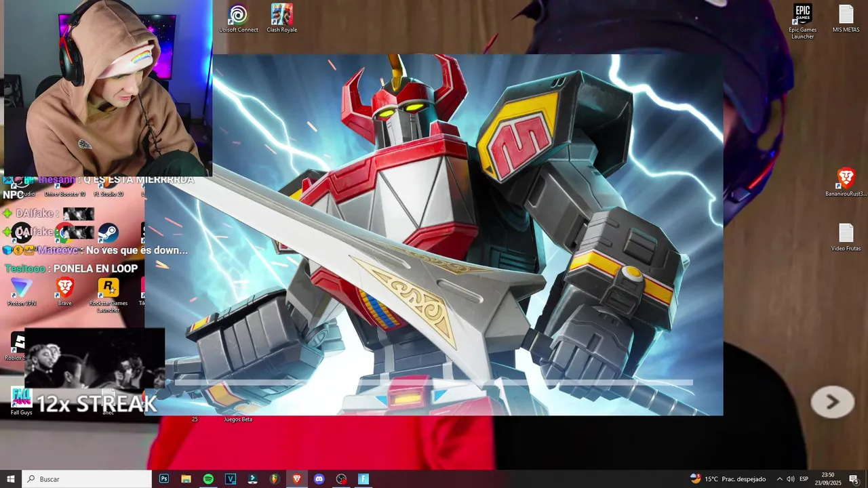This screenshot has width=868, height=488.
Task: Select Rockstar Games Launcher desktop shortcut
Action: [x=108, y=296]
